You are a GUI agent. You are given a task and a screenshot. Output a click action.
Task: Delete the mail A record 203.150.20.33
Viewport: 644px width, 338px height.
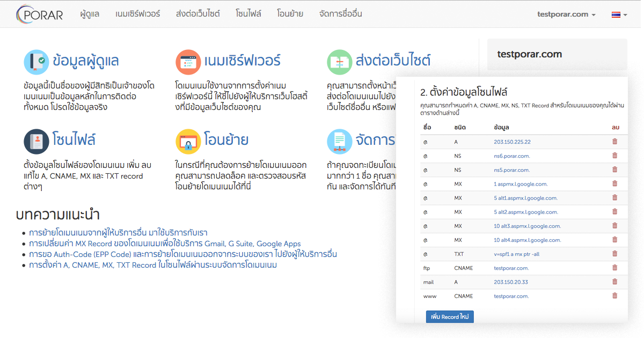pos(614,282)
